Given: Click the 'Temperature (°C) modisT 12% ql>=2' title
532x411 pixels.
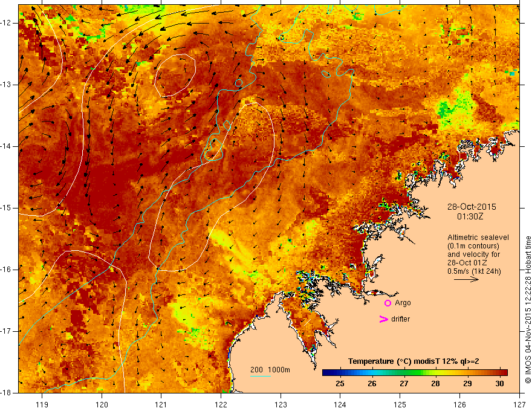Looking at the screenshot, I should click(x=414, y=361).
